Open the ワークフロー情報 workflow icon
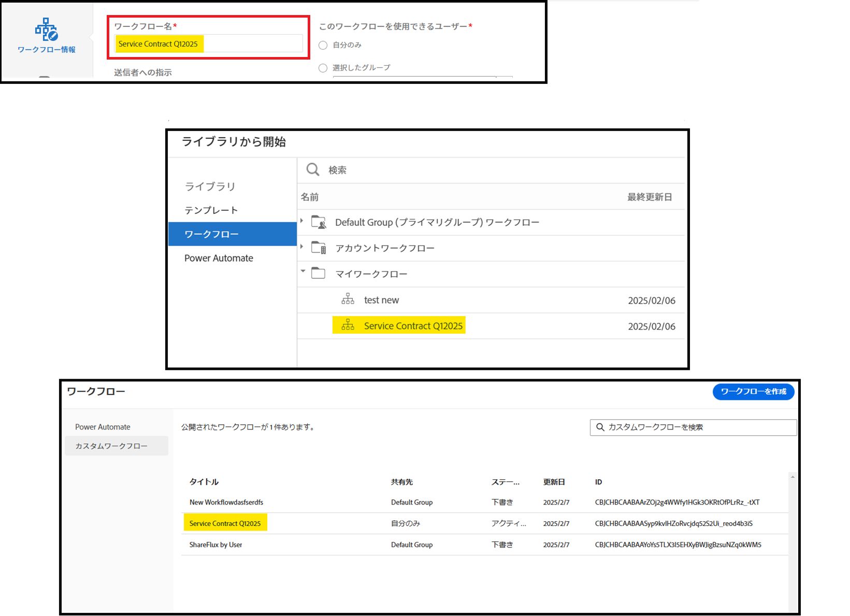The height and width of the screenshot is (616, 850). coord(47,30)
